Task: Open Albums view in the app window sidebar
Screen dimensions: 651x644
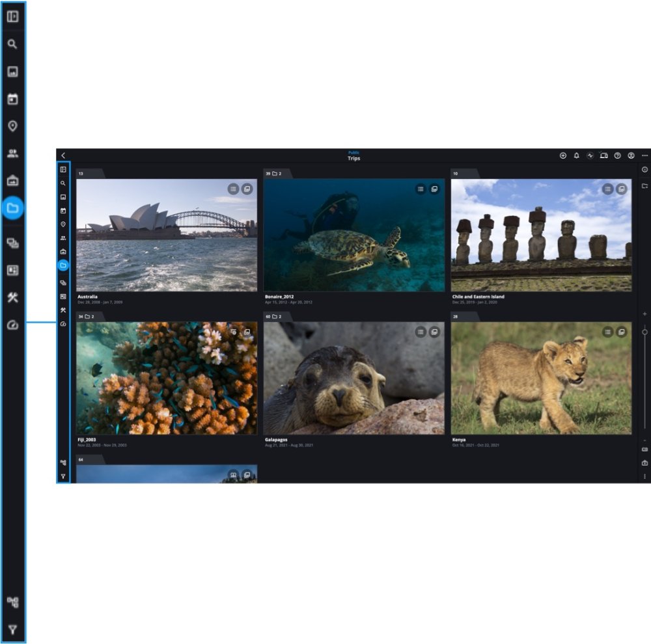Action: pyautogui.click(x=63, y=252)
